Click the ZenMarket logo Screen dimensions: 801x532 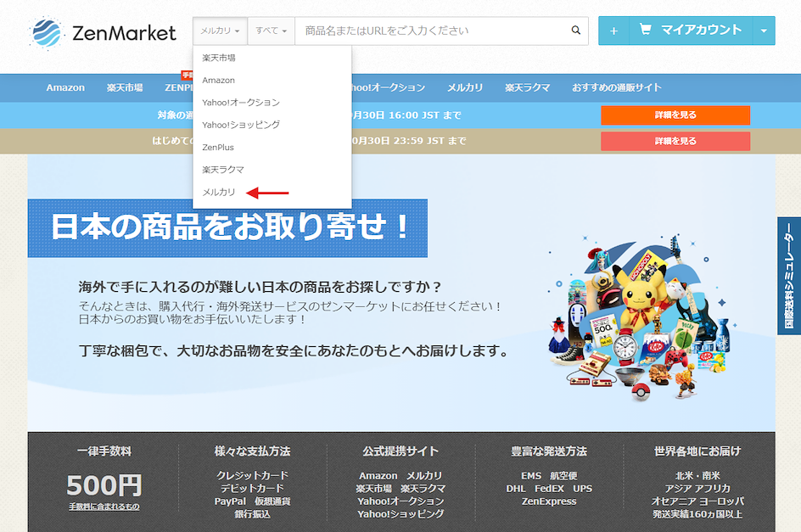(x=103, y=33)
